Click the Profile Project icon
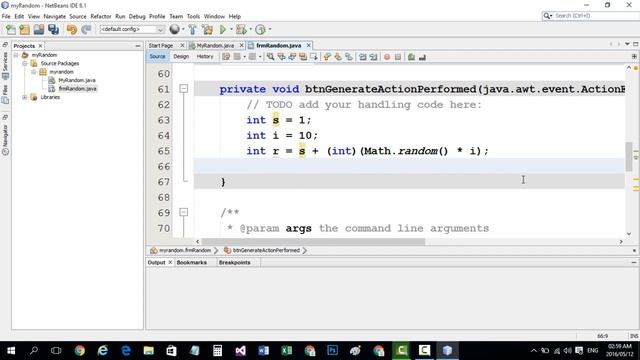This screenshot has width=640, height=360. (260, 29)
